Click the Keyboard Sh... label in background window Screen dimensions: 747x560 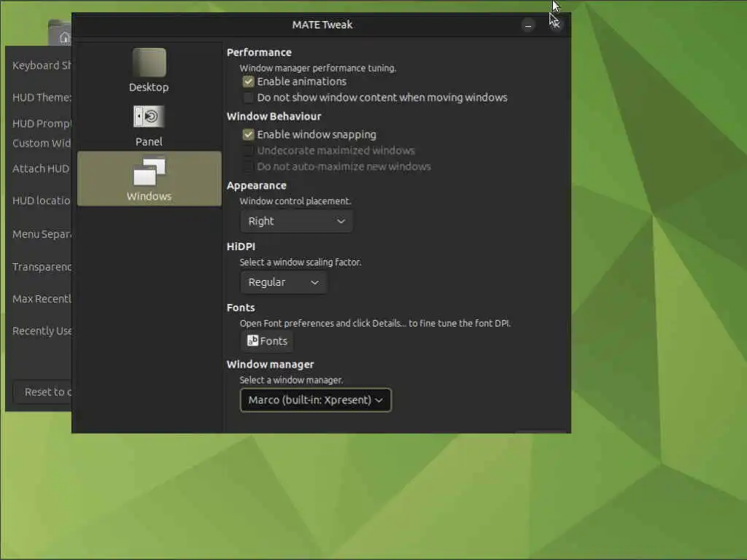tap(42, 66)
